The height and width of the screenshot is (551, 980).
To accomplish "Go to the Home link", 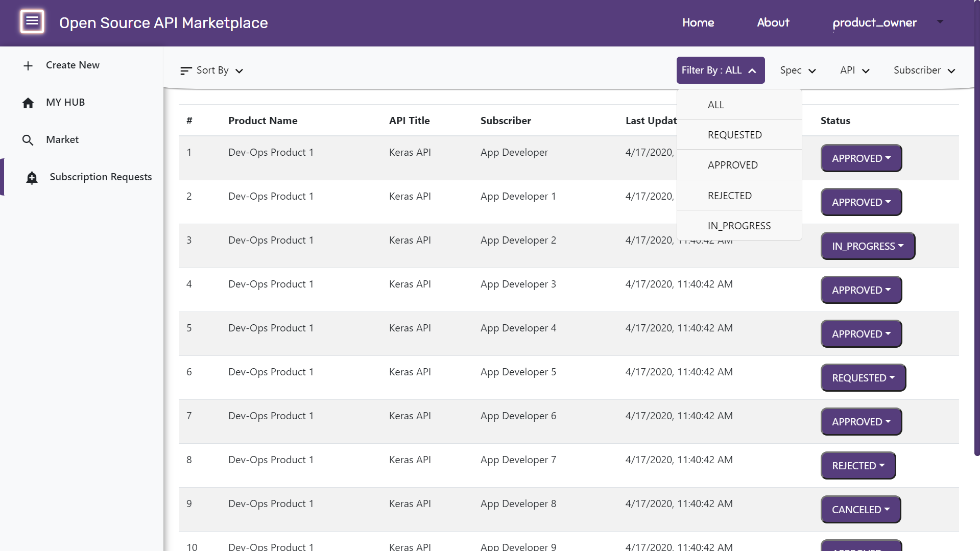I will 698,22.
